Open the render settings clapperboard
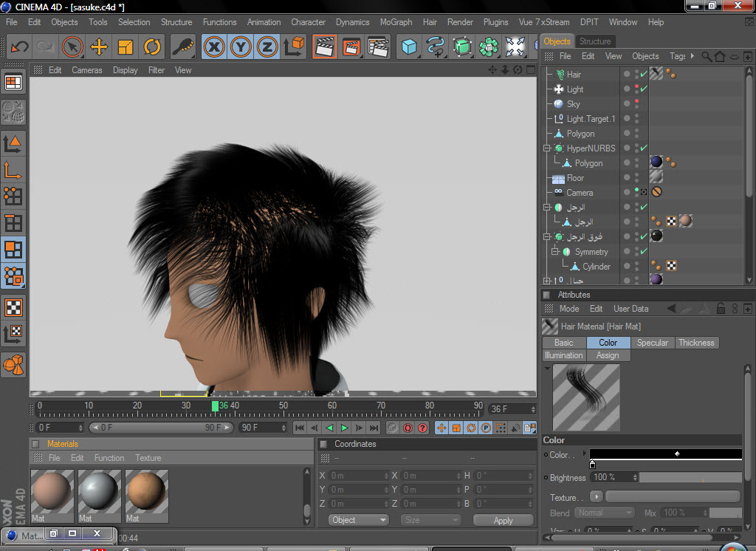 (378, 47)
